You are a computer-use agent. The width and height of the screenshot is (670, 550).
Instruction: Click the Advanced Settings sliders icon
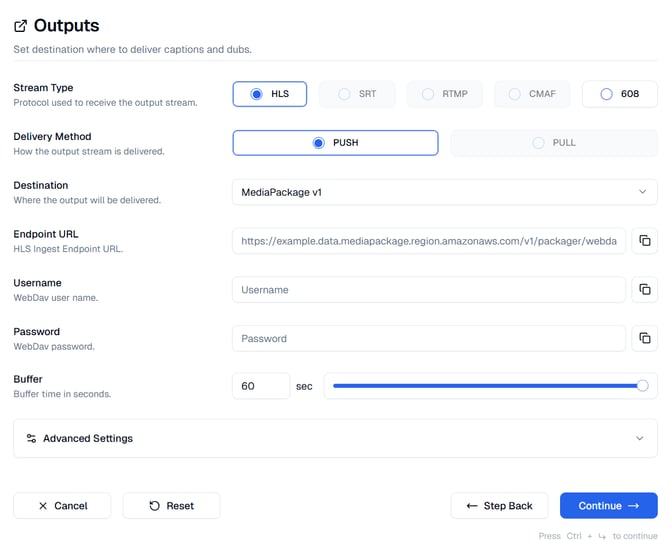click(x=31, y=438)
